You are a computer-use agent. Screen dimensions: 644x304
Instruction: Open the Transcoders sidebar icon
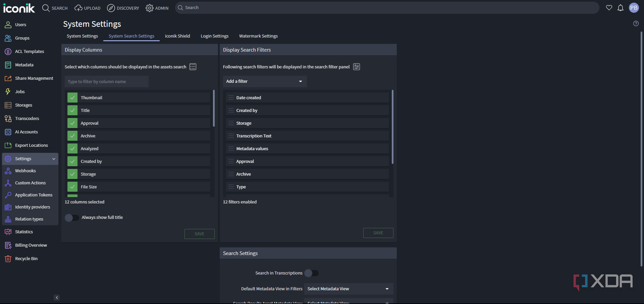(8, 118)
